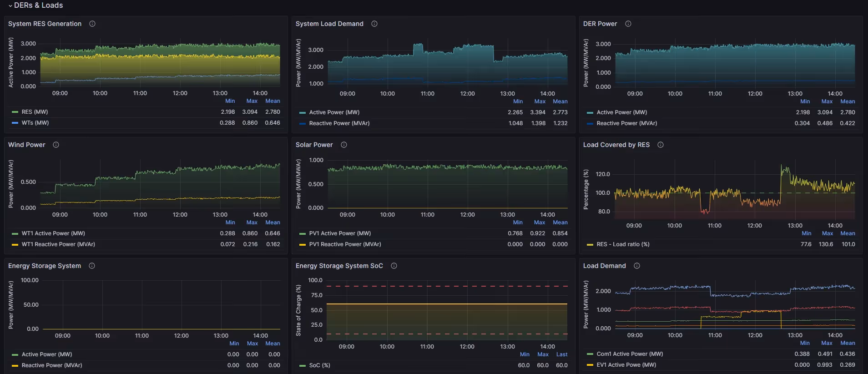Viewport: 868px width, 374px height.
Task: Sort System RES Generation legend by Min
Action: 230,101
